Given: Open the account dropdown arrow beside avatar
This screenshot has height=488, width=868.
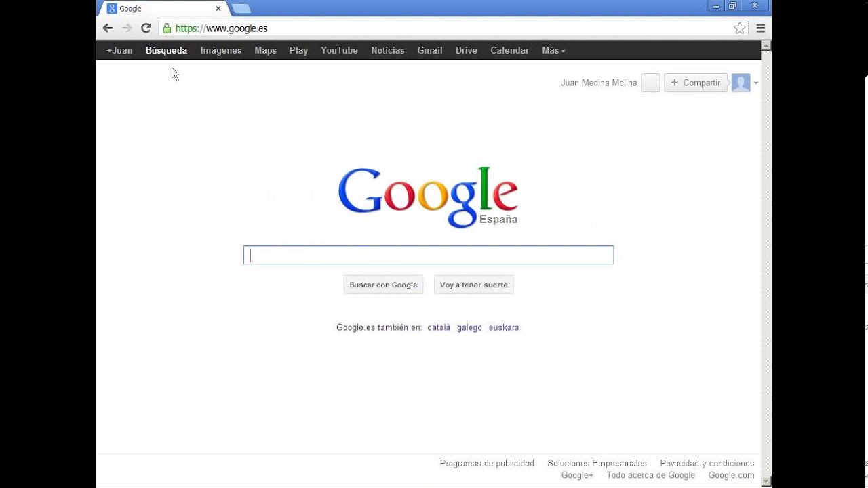Looking at the screenshot, I should (x=756, y=83).
